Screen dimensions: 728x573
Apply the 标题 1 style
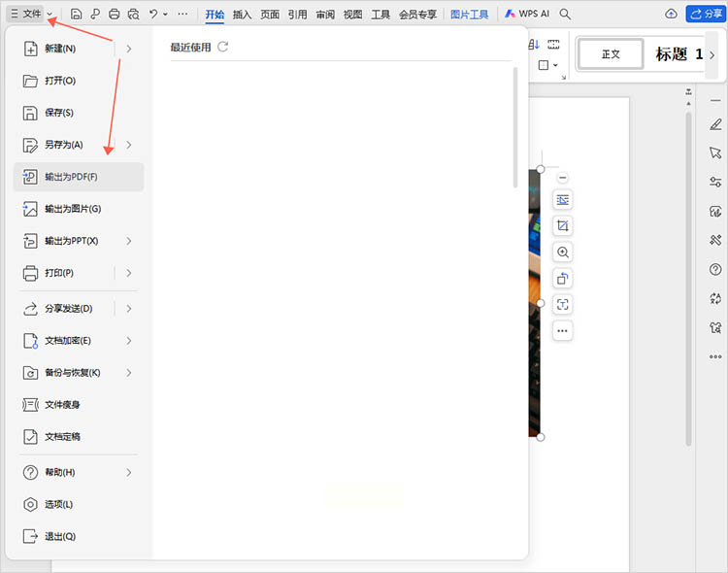pos(678,54)
